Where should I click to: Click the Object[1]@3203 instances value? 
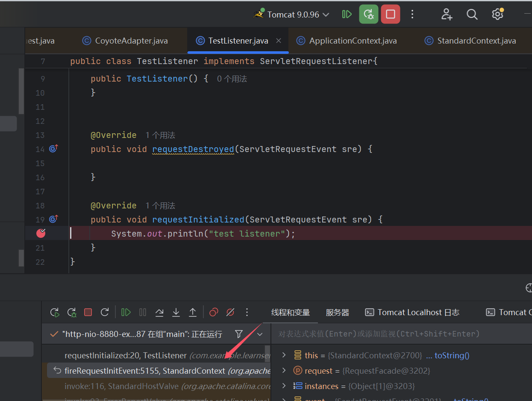(x=381, y=386)
